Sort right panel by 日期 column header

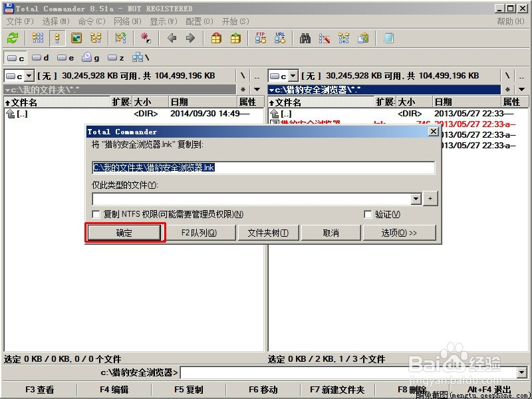(x=467, y=102)
